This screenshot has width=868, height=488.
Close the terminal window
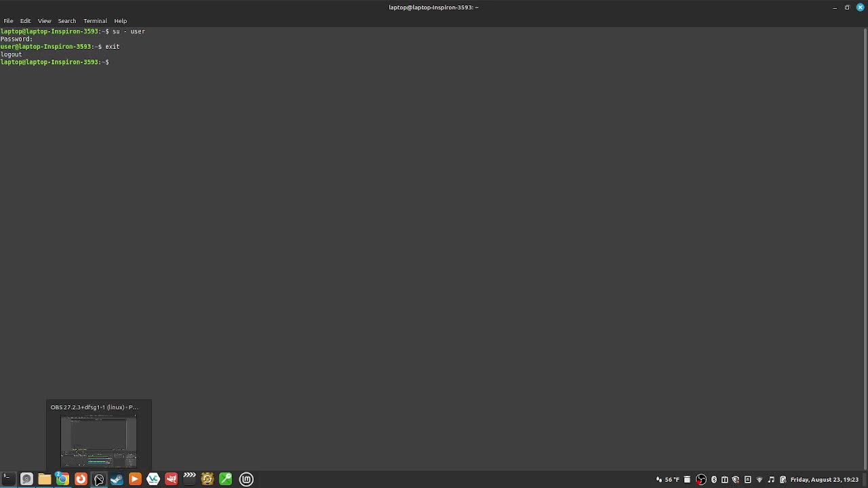point(860,7)
